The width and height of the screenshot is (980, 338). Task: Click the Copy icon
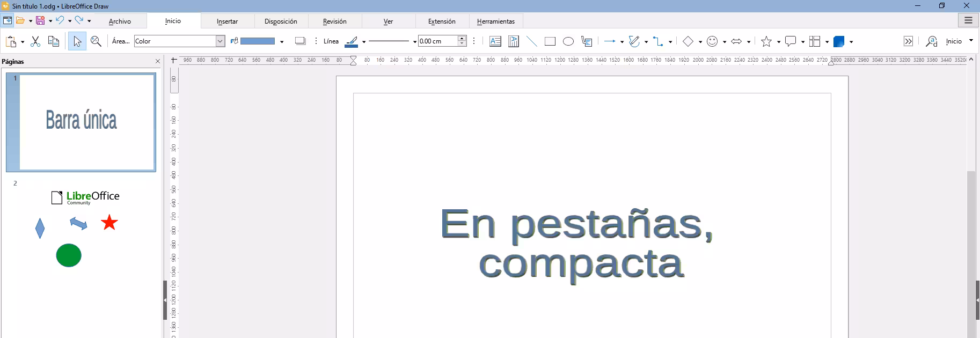pyautogui.click(x=54, y=41)
